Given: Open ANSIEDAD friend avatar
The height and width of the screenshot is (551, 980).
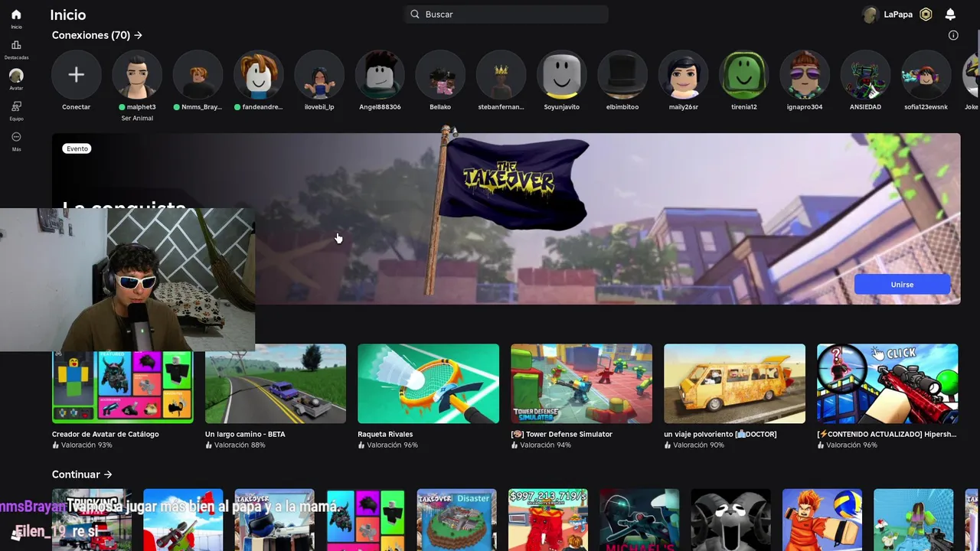Looking at the screenshot, I should (x=865, y=75).
